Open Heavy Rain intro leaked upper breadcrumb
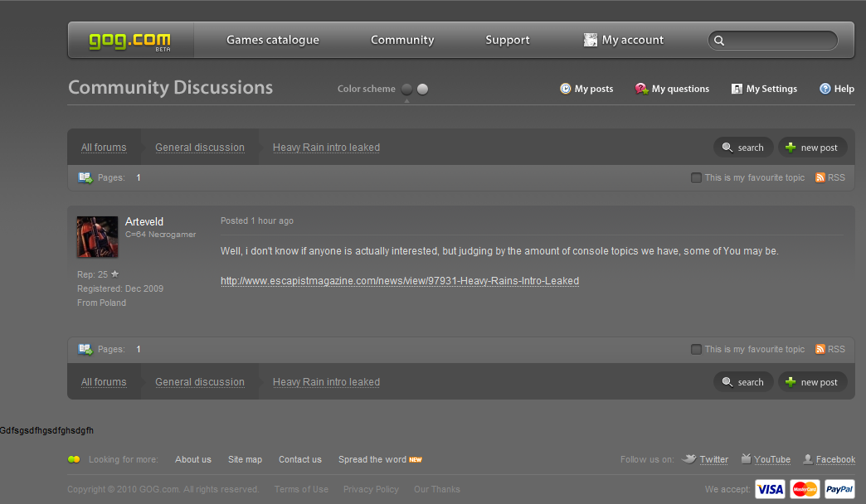Screen dimensions: 866x504 coord(326,148)
